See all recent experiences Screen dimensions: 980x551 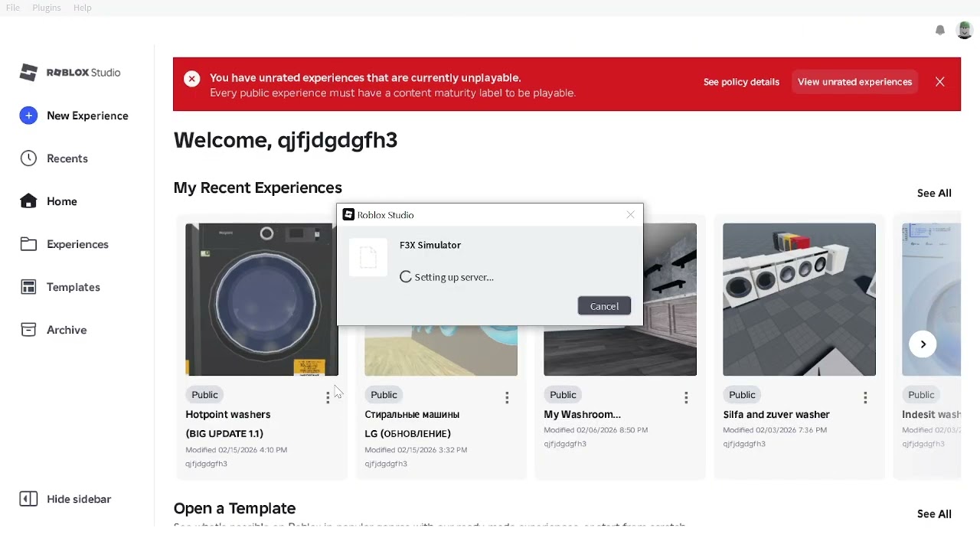934,193
